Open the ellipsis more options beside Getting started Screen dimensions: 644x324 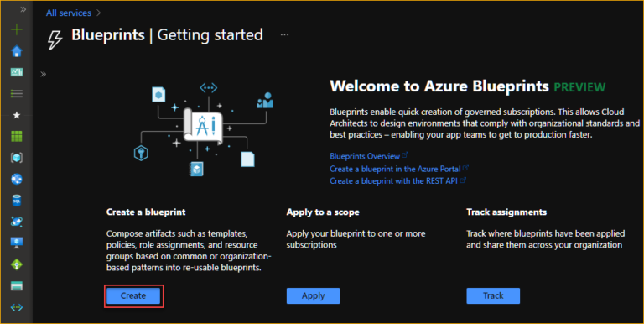(x=284, y=34)
